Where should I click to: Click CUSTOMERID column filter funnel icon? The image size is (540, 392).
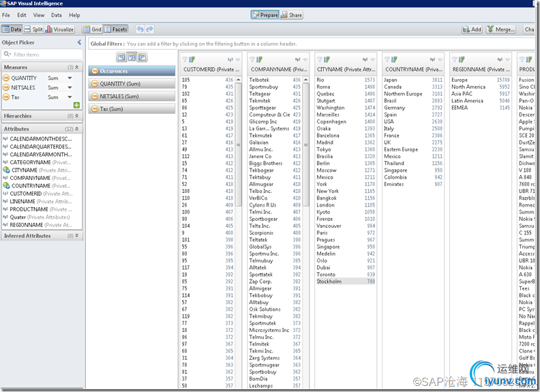185,59
